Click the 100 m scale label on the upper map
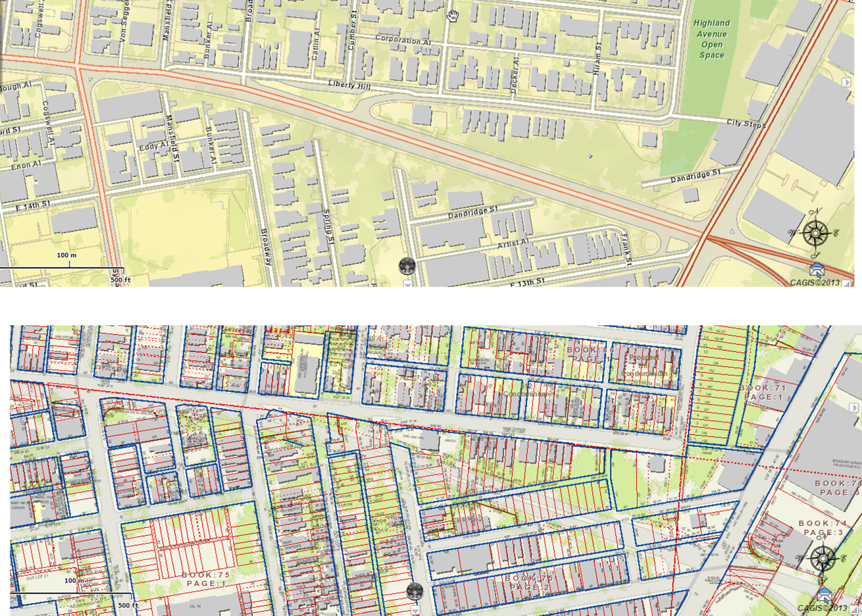Image resolution: width=862 pixels, height=616 pixels. click(x=67, y=255)
